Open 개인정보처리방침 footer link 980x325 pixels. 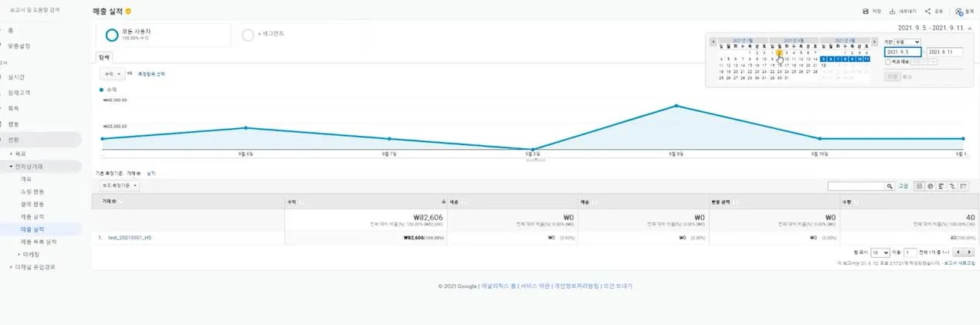(577, 286)
